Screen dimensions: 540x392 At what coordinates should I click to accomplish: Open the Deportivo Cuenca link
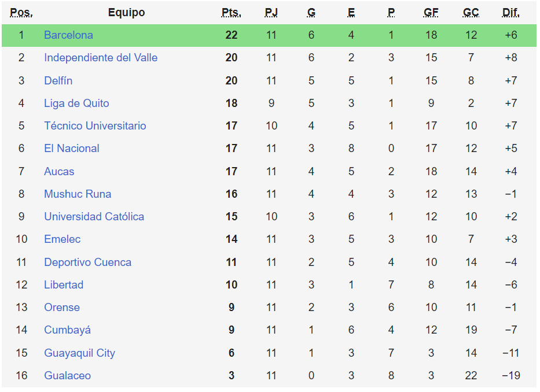coord(87,262)
